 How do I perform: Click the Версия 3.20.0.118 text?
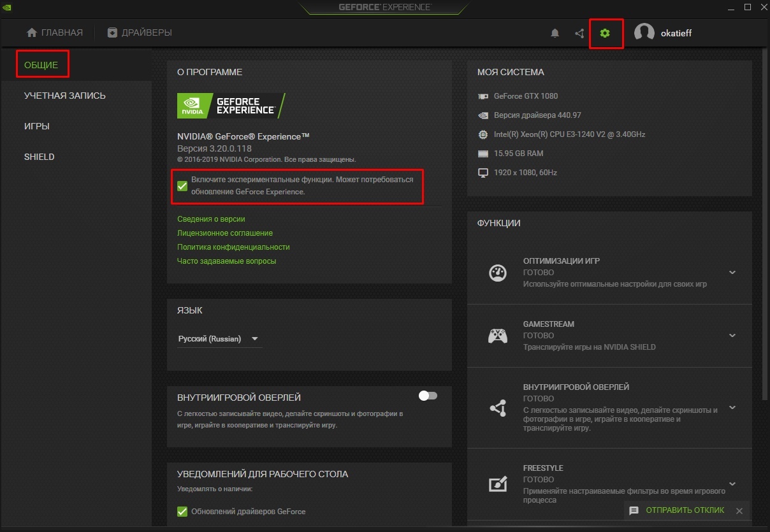tap(214, 148)
